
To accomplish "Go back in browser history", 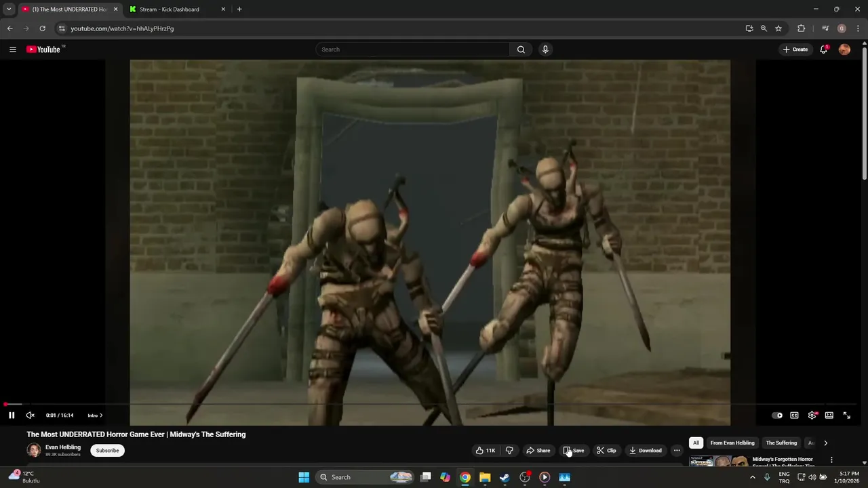I will click(x=9, y=28).
